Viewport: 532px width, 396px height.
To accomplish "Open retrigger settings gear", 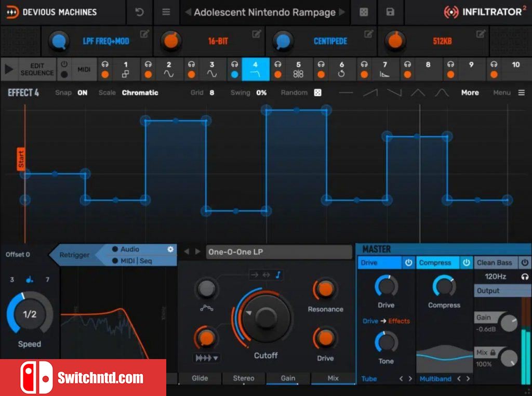I will pos(170,249).
